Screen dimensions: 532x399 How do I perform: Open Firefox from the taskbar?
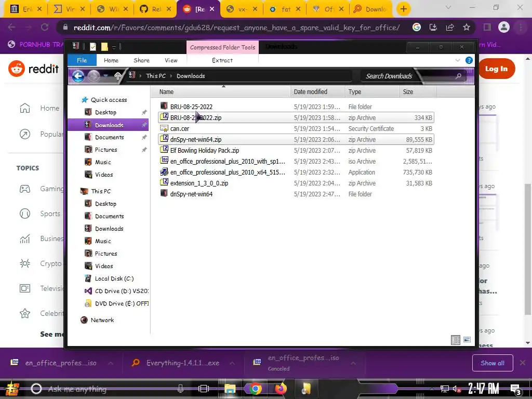(x=281, y=389)
